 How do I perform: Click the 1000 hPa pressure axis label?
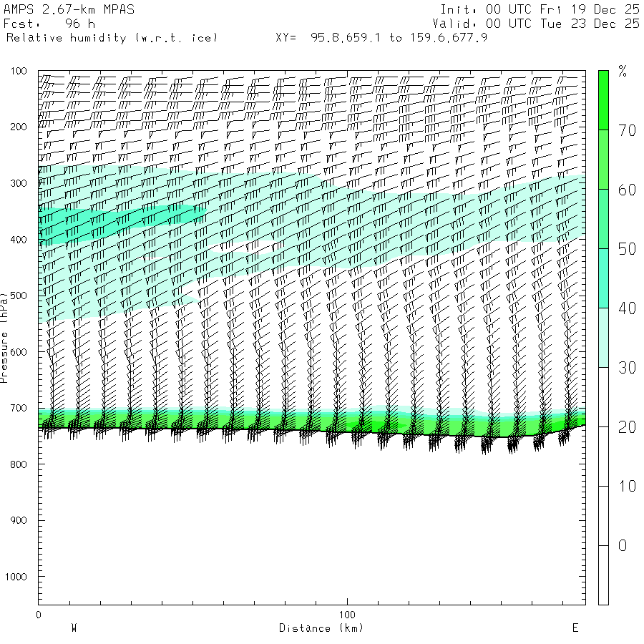click(16, 577)
